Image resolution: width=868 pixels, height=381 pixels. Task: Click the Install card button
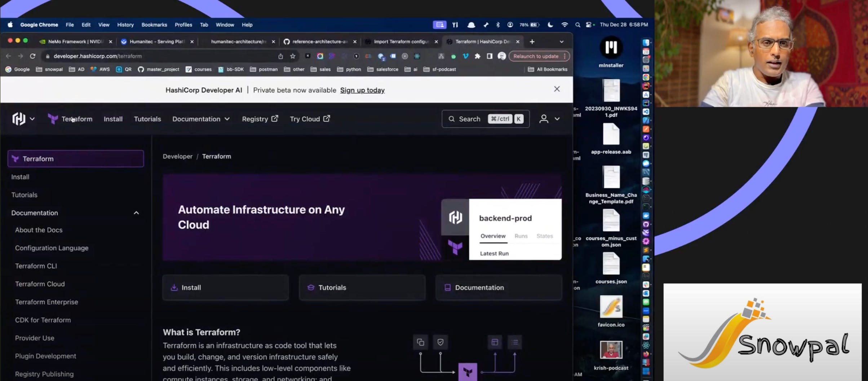[226, 288]
